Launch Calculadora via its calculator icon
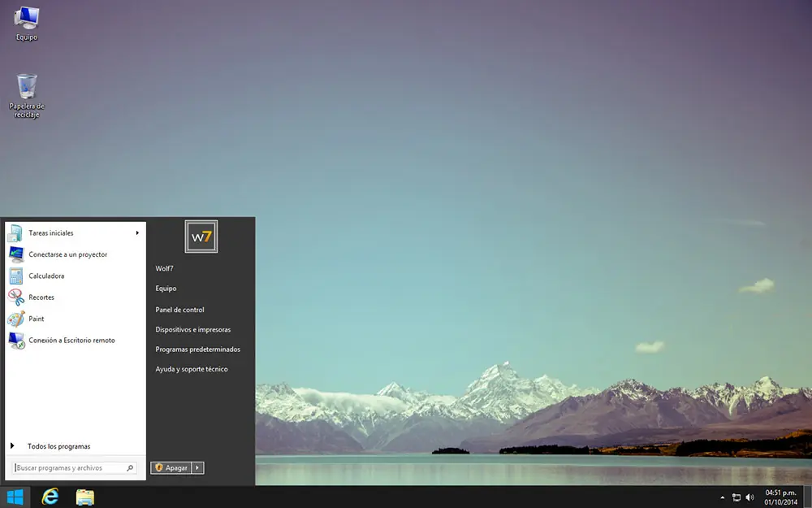Image resolution: width=812 pixels, height=508 pixels. 15,276
